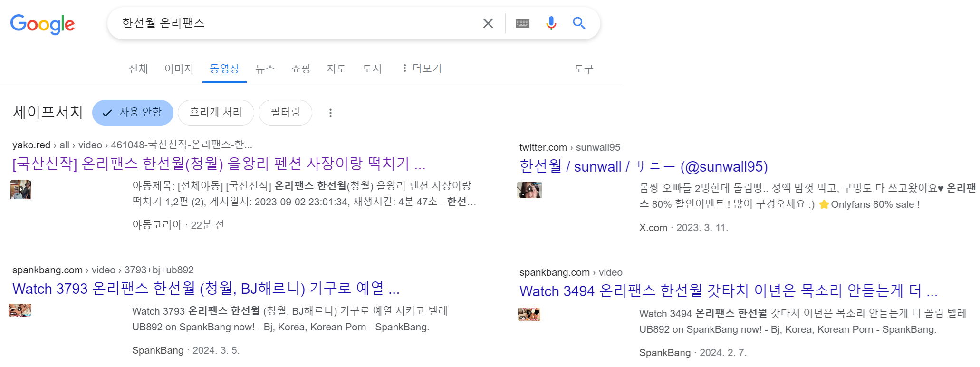Switch to the 전체 tab
980x367 pixels.
[x=138, y=69]
